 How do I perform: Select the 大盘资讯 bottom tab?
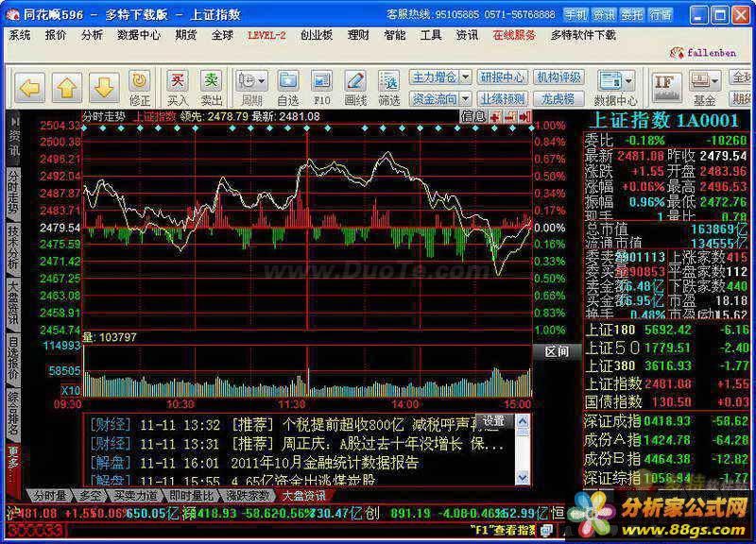303,495
